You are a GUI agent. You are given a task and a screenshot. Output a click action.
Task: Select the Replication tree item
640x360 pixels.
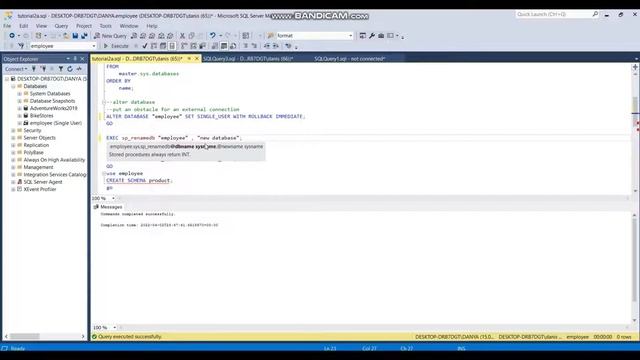[36, 145]
